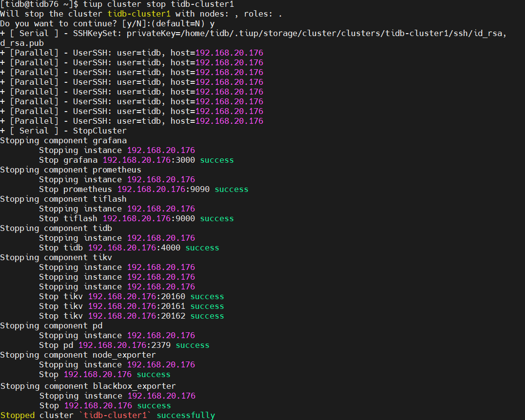Click 'Stop grafana 192.168.20.176:3000' text
The width and height of the screenshot is (525, 420).
point(117,160)
